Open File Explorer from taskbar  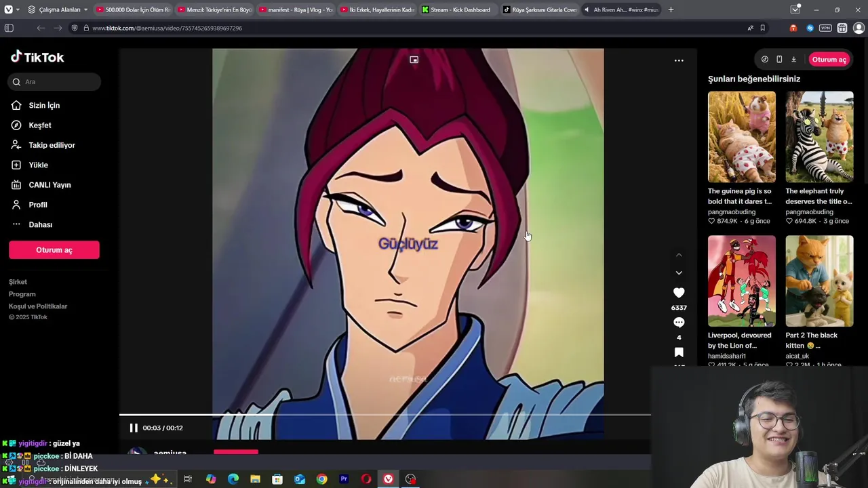tap(255, 479)
